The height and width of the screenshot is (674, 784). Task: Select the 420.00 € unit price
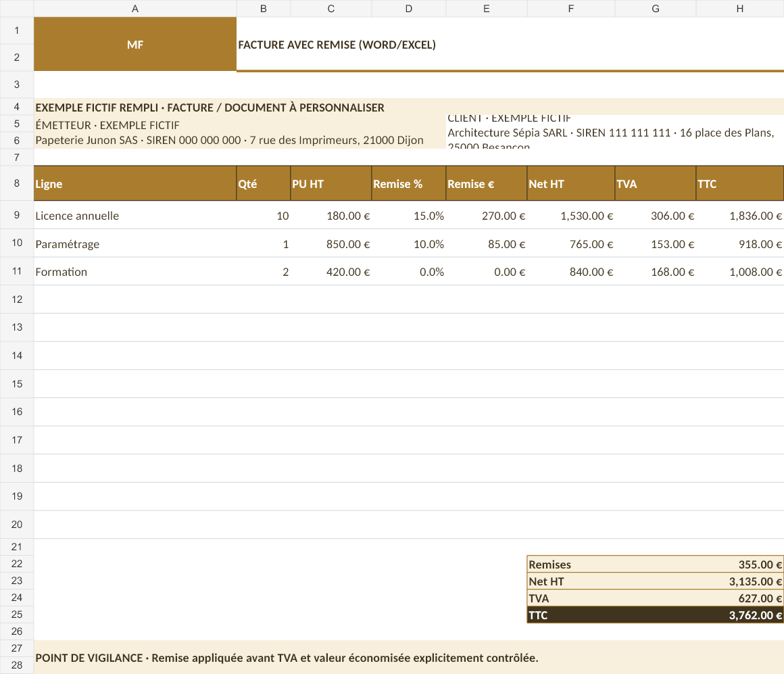click(x=331, y=272)
